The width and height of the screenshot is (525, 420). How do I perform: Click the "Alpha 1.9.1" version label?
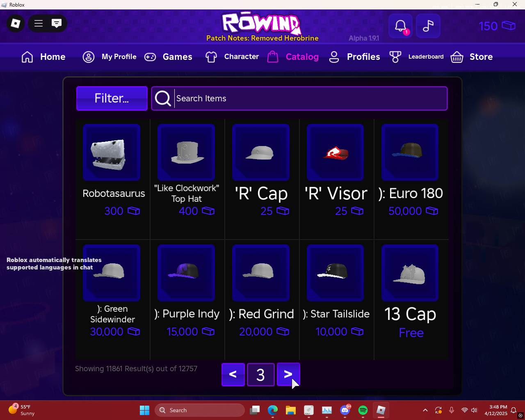pyautogui.click(x=364, y=38)
